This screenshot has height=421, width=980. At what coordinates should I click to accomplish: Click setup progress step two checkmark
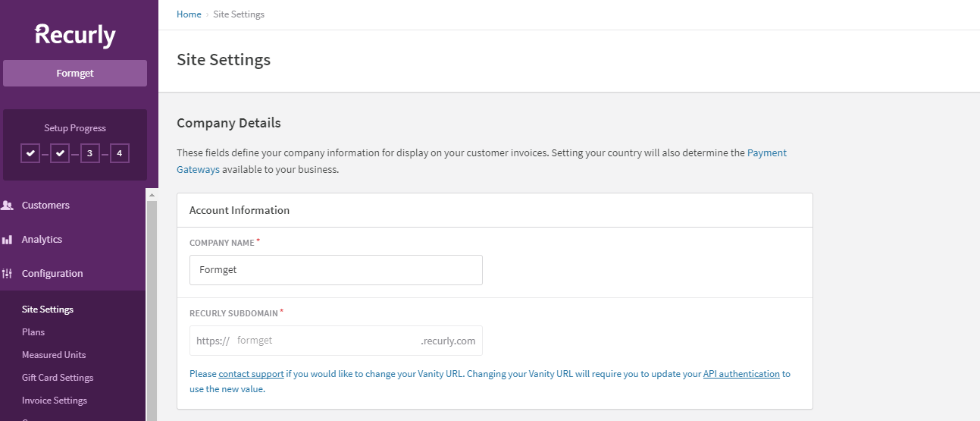(x=60, y=153)
